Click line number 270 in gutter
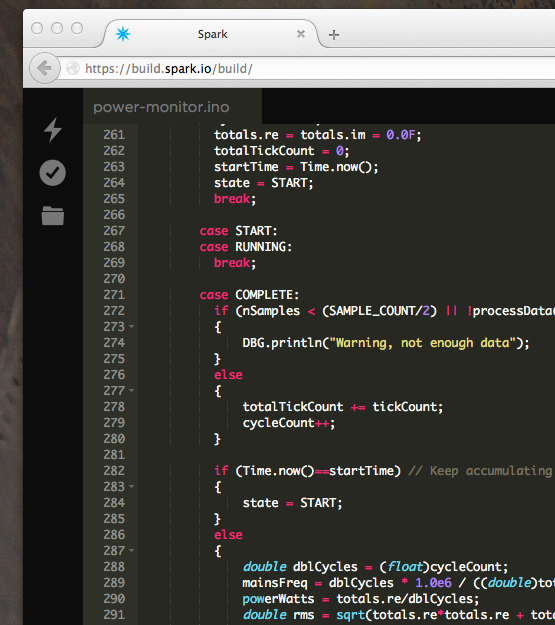The width and height of the screenshot is (555, 625). [x=114, y=279]
